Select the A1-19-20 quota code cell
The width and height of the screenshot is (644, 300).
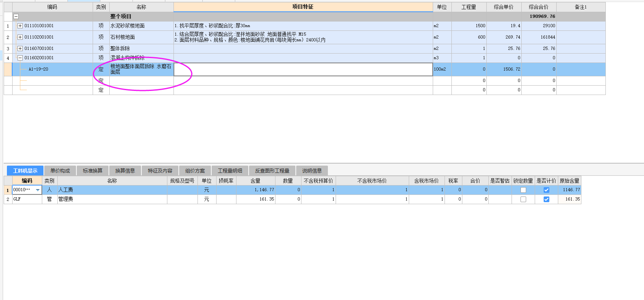point(52,69)
